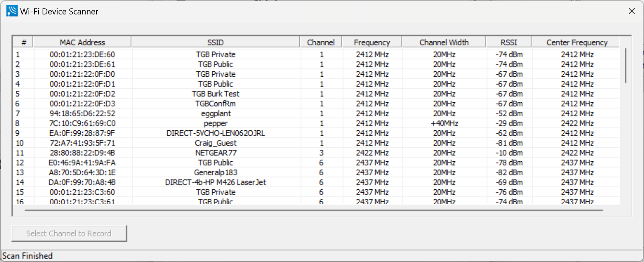Click the # column header
The image size is (644, 262).
[24, 42]
